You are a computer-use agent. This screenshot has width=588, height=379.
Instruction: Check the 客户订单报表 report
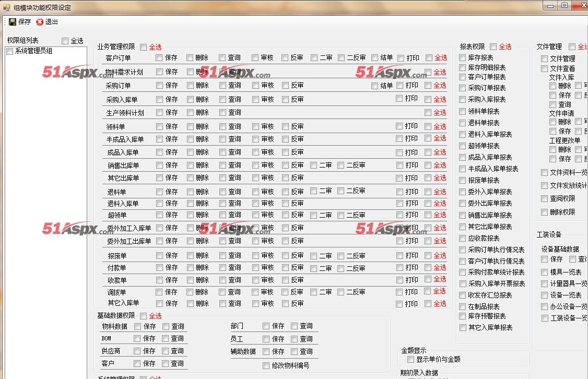[x=462, y=77]
